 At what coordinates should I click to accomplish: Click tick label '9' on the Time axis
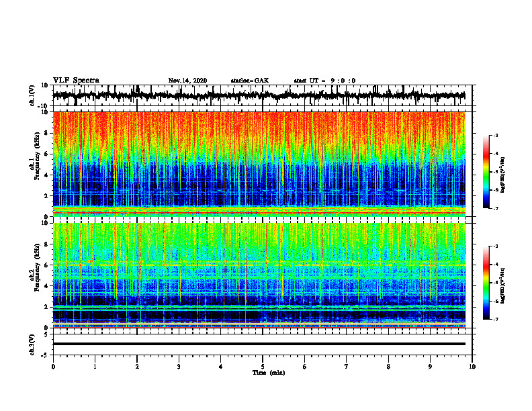click(x=430, y=367)
